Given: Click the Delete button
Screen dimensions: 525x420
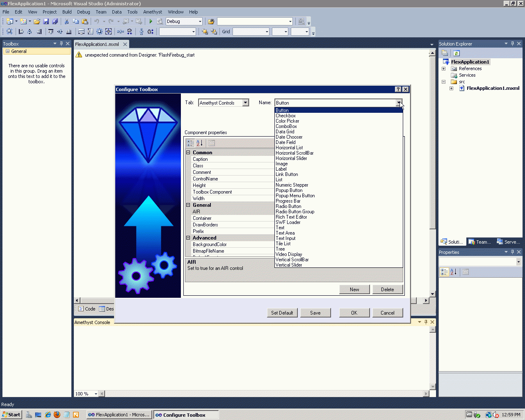Looking at the screenshot, I should pyautogui.click(x=388, y=289).
